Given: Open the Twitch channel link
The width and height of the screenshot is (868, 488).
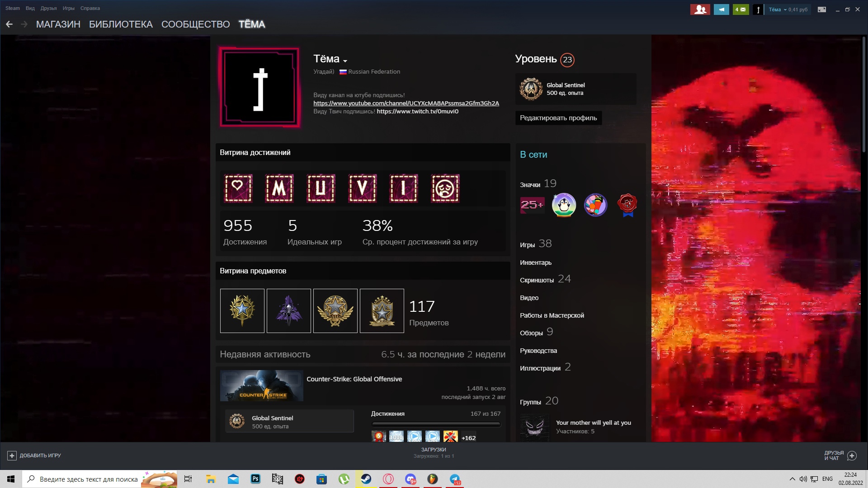Looking at the screenshot, I should pyautogui.click(x=418, y=111).
